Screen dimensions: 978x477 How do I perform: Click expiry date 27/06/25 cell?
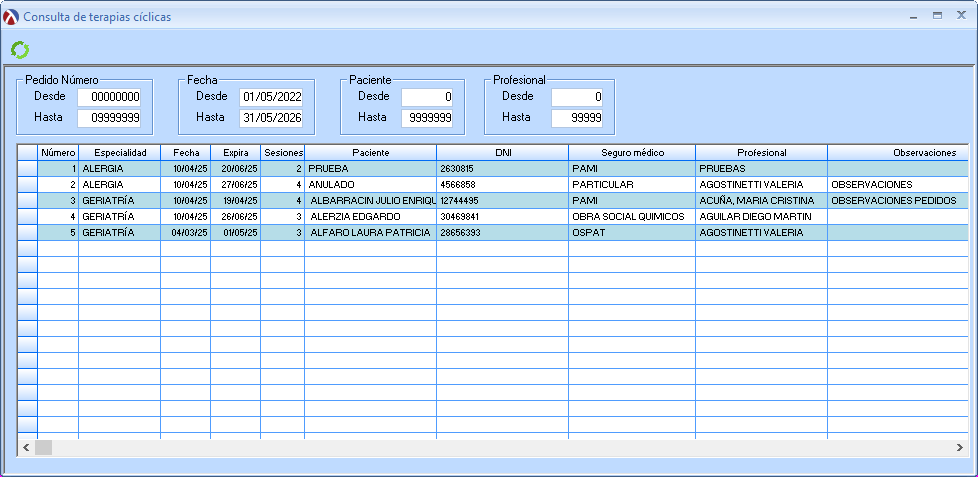pyautogui.click(x=236, y=185)
